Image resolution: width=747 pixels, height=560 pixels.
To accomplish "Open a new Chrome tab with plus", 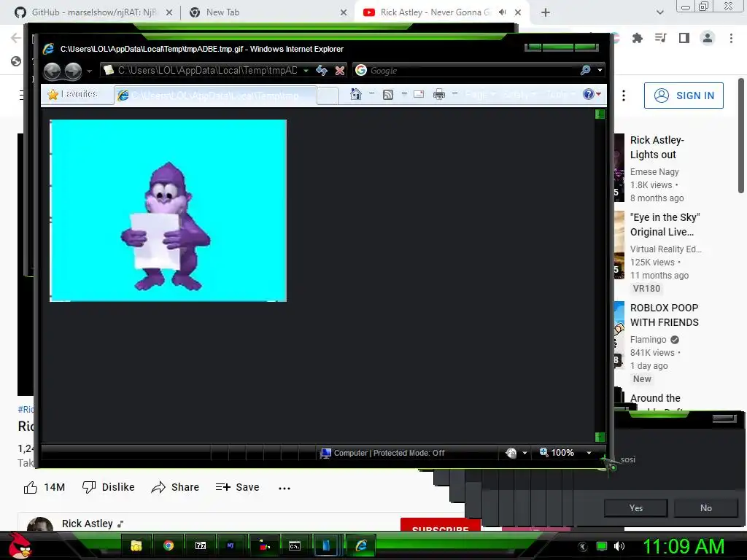I will pos(546,12).
